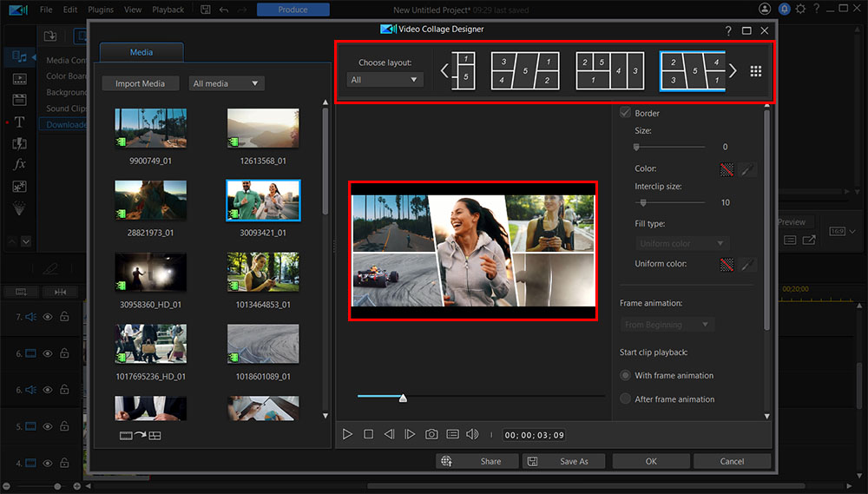The height and width of the screenshot is (494, 868).
Task: Click the Border color eyedropper icon
Action: point(747,169)
